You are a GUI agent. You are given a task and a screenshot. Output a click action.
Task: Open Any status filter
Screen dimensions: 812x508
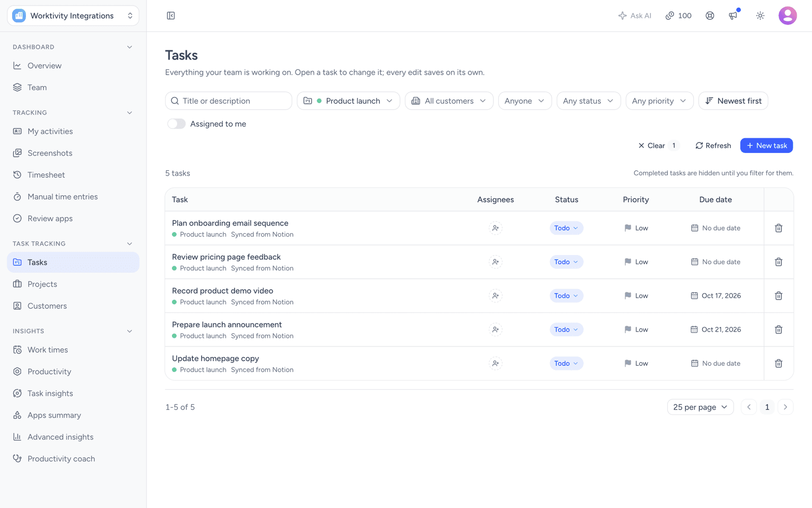(589, 101)
